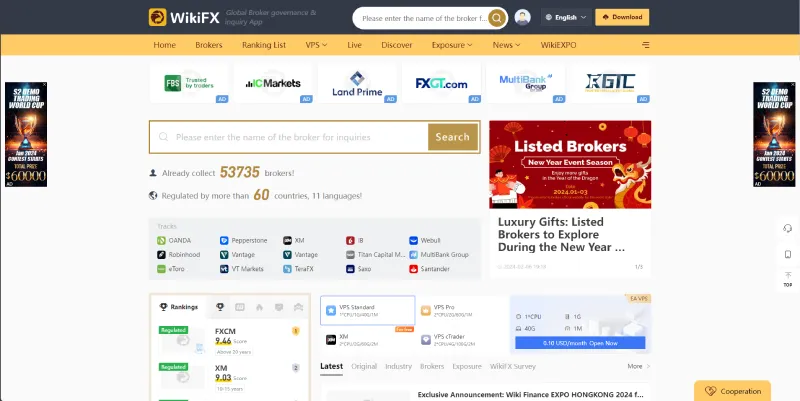Open TeraFX broker in Tracks

pos(299,269)
